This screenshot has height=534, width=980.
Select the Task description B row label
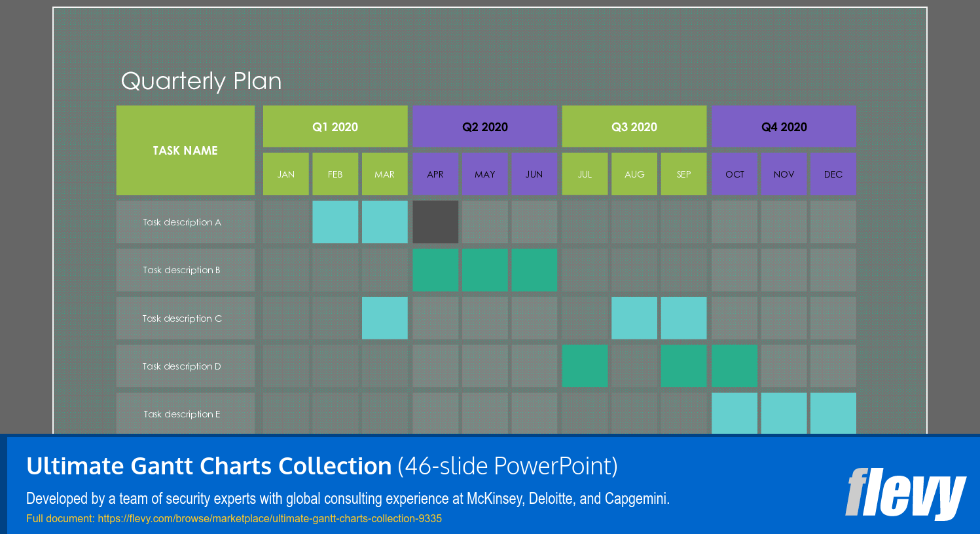click(185, 270)
